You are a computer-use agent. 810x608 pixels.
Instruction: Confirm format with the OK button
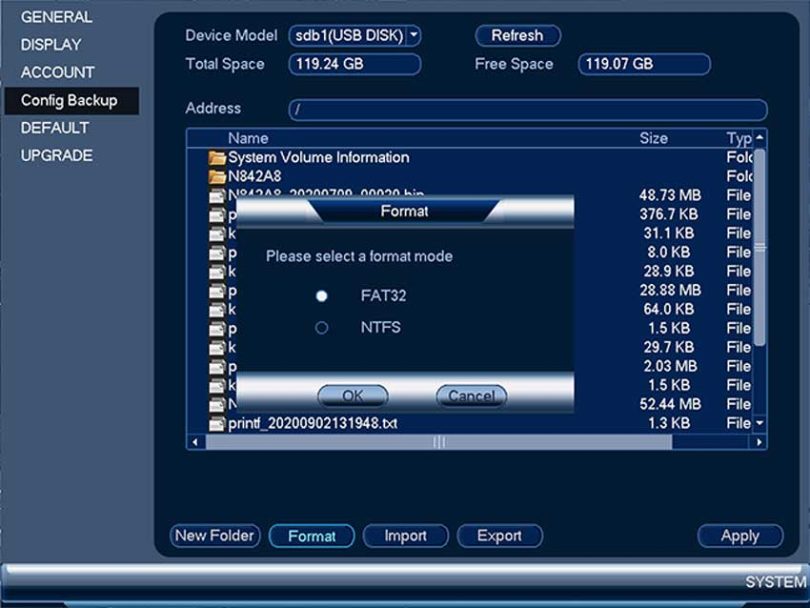click(x=352, y=396)
